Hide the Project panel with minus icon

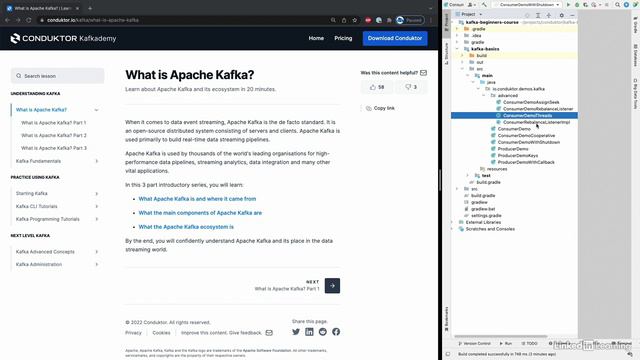pos(572,15)
